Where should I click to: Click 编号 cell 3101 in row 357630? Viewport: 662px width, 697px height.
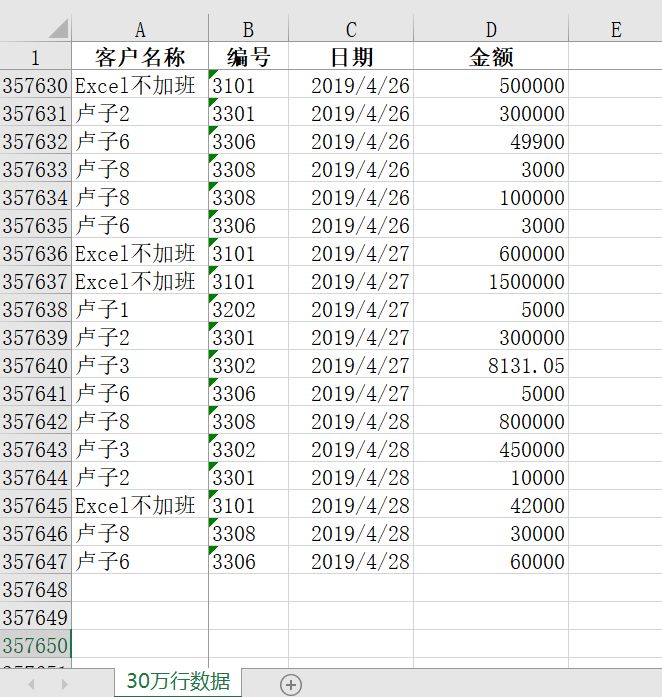click(x=248, y=84)
